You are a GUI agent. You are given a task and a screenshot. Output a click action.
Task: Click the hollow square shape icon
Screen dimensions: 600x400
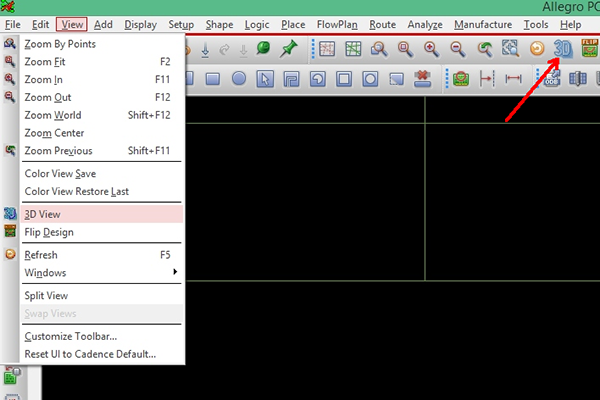pos(344,79)
